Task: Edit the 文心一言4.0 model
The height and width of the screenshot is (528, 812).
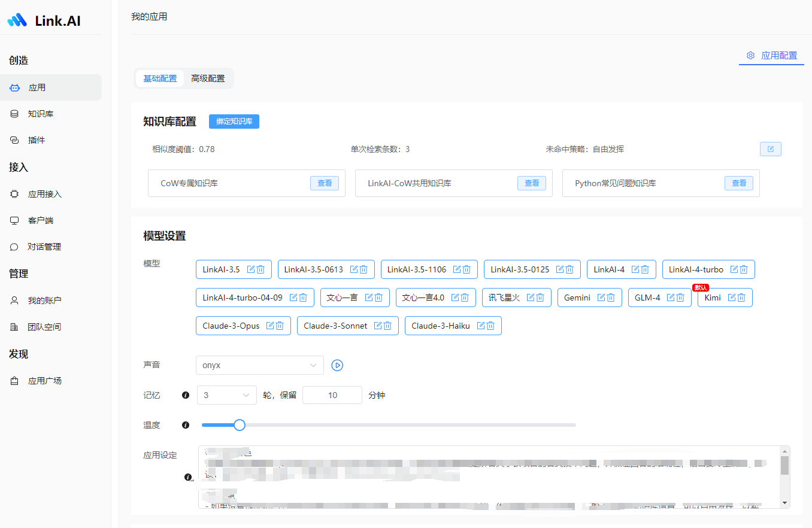Action: [x=456, y=298]
